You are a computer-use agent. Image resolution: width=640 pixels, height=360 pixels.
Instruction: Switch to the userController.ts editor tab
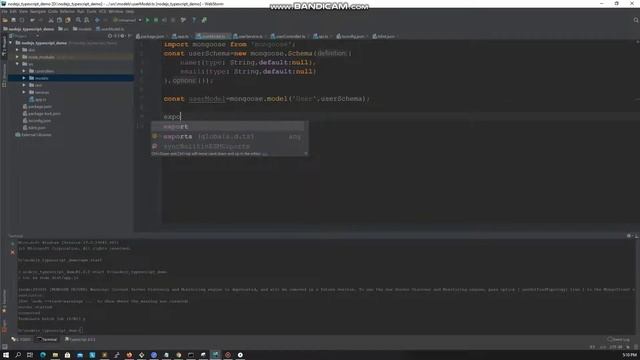click(288, 36)
